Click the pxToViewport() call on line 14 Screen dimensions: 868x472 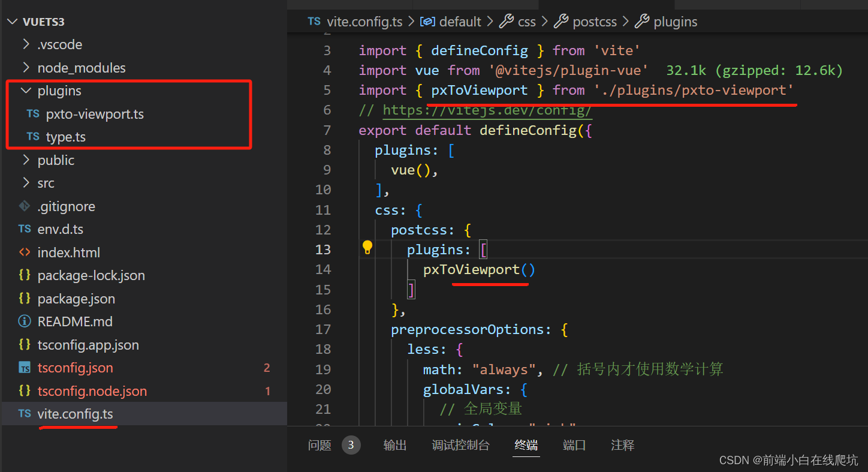tap(479, 269)
